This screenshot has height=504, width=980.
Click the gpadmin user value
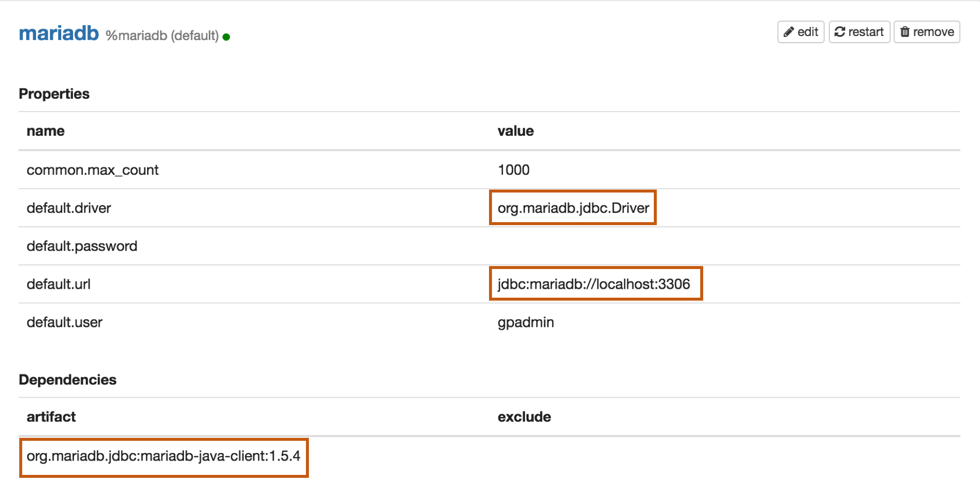[x=526, y=322]
